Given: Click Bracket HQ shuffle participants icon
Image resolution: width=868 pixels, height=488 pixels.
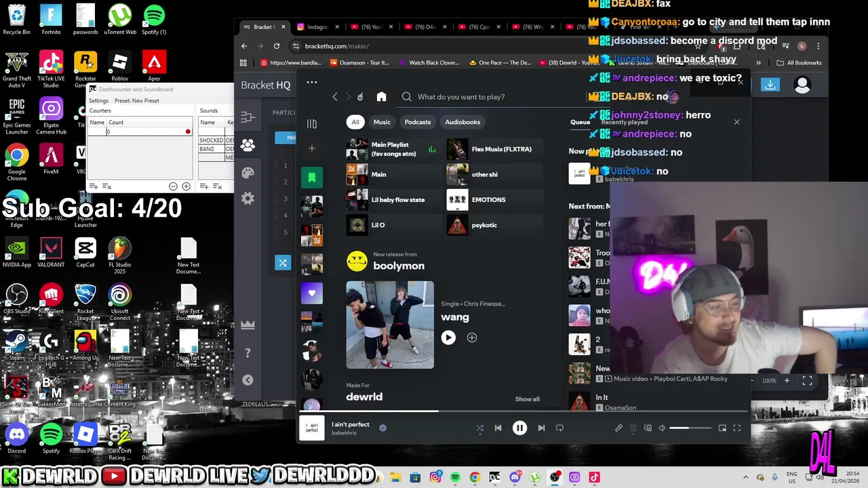Looking at the screenshot, I should point(283,263).
